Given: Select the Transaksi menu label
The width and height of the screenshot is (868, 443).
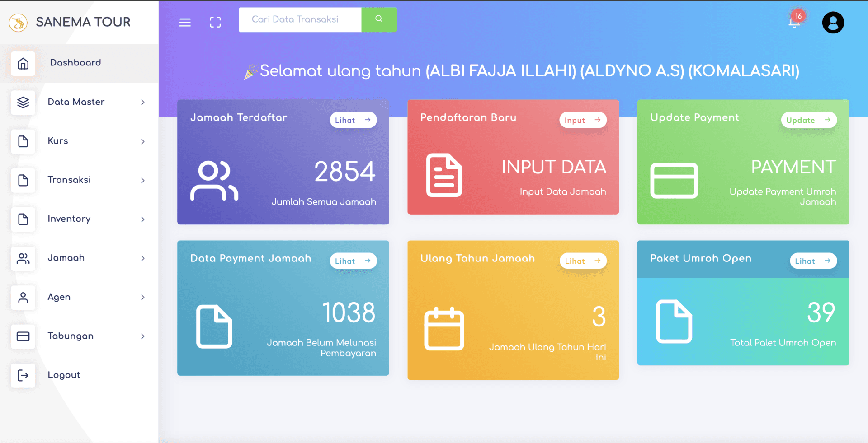Looking at the screenshot, I should [69, 180].
